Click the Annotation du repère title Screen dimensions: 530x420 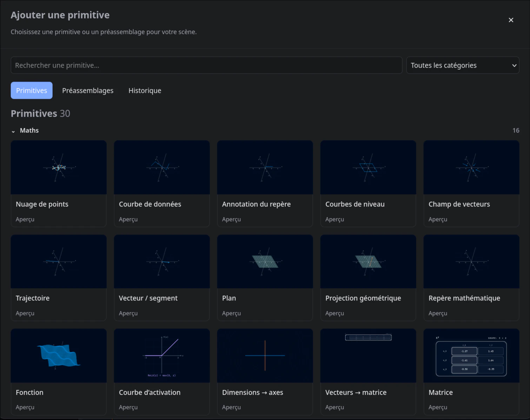[256, 204]
